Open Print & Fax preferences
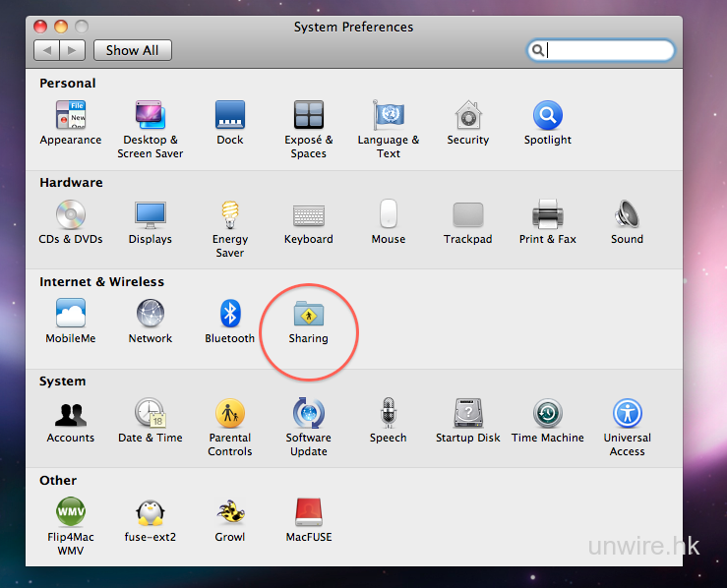Viewport: 727px width, 588px height. pyautogui.click(x=547, y=215)
